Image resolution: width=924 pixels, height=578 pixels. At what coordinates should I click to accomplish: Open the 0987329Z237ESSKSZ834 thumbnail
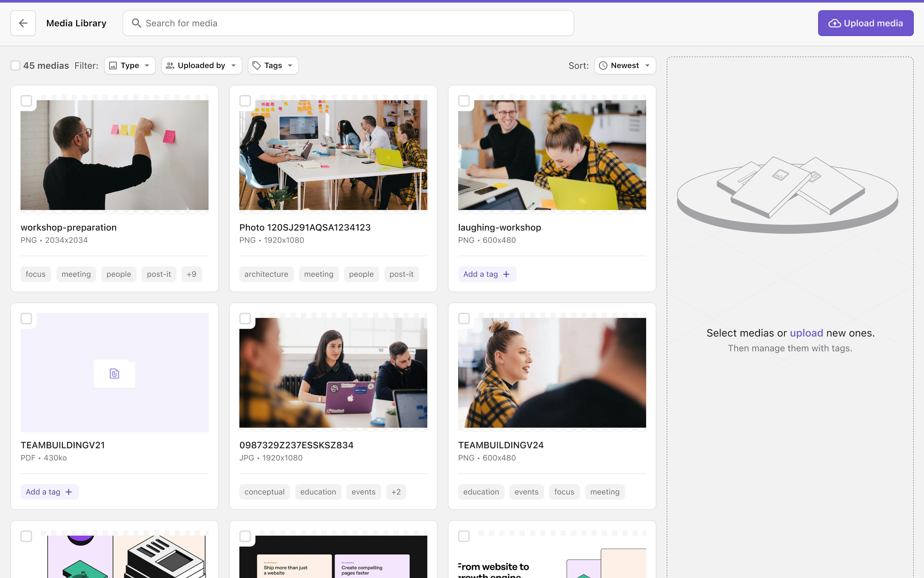[x=333, y=373]
